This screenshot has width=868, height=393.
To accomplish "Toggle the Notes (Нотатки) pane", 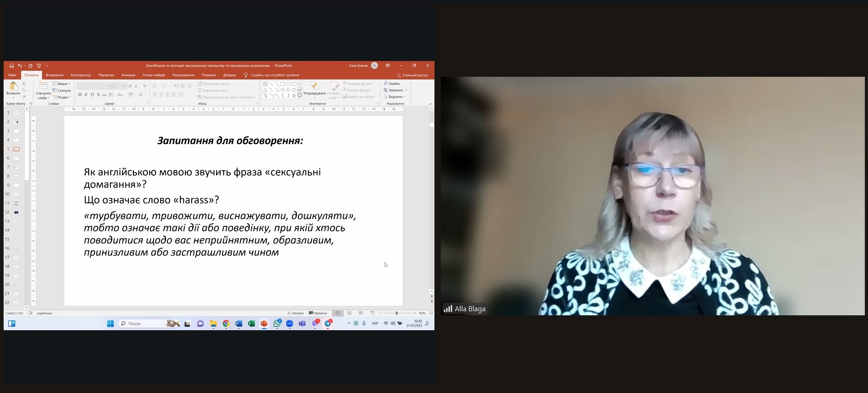I will tap(295, 313).
